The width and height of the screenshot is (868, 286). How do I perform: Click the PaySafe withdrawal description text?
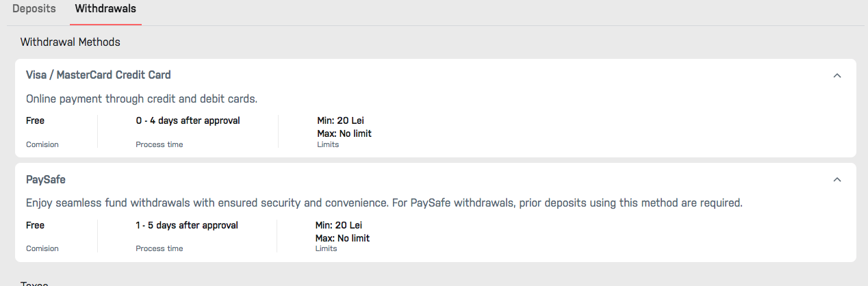tap(384, 203)
